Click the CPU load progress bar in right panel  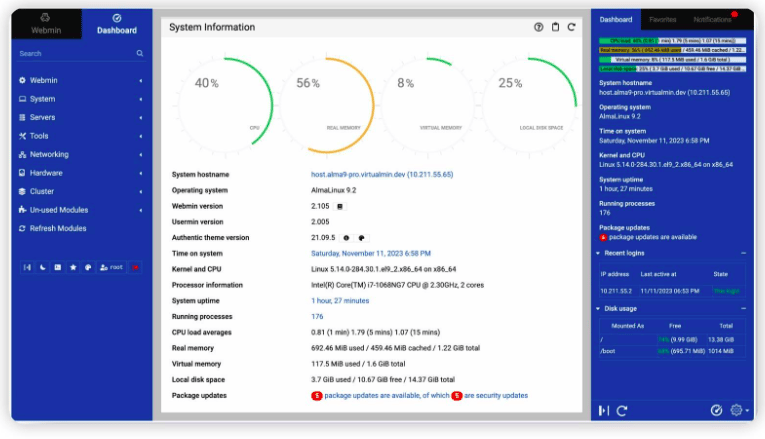pos(672,40)
